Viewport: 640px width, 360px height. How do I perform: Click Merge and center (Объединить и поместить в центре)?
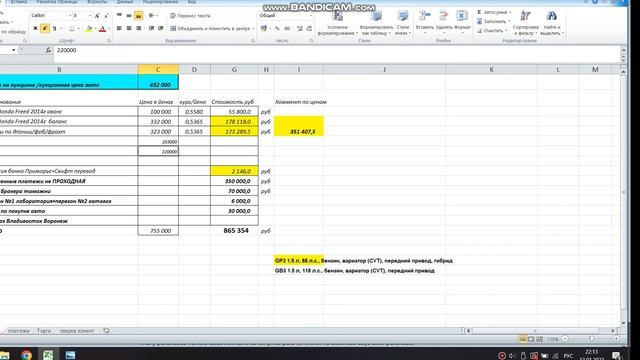(x=210, y=29)
